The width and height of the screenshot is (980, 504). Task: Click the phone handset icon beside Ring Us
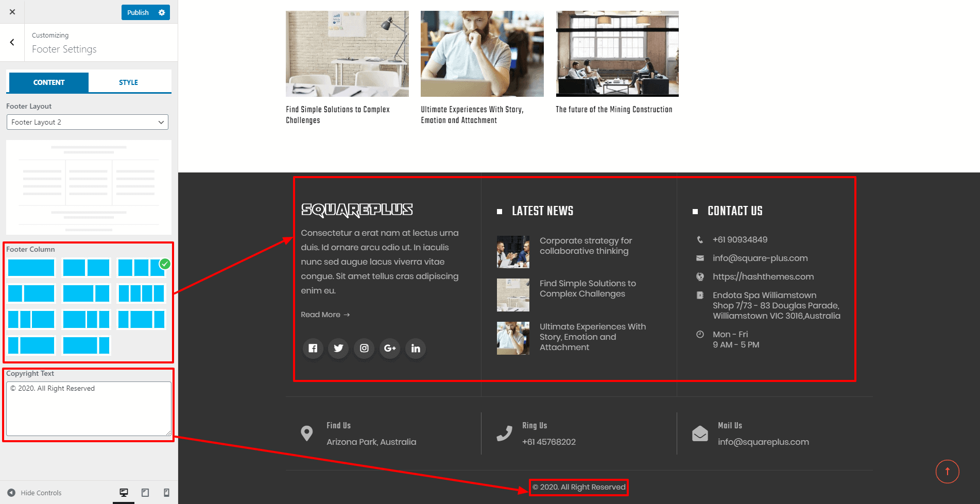(x=504, y=433)
